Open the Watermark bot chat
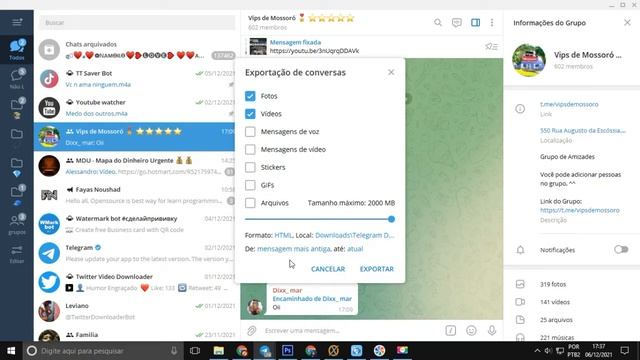 135,224
